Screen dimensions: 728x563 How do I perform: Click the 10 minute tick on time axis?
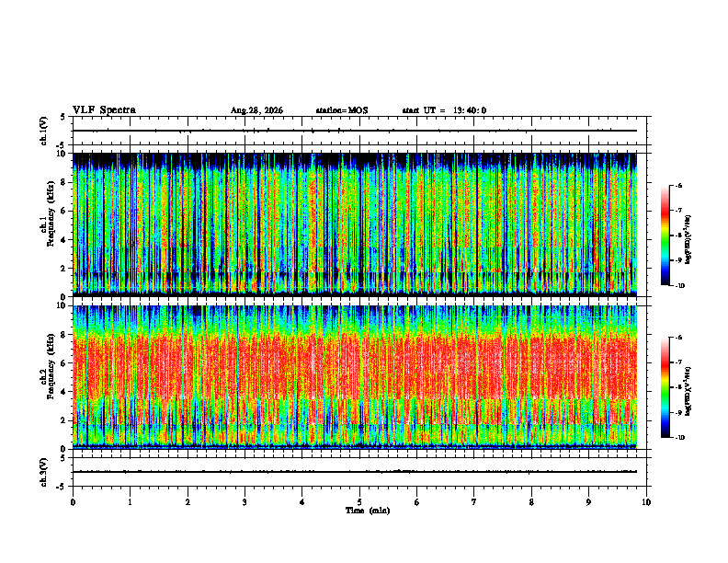646,502
